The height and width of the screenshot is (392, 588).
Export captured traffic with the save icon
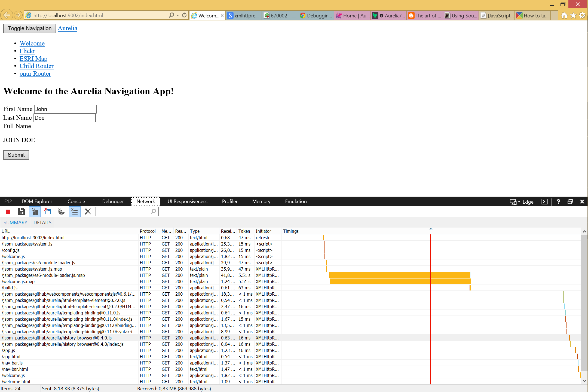[x=21, y=212]
